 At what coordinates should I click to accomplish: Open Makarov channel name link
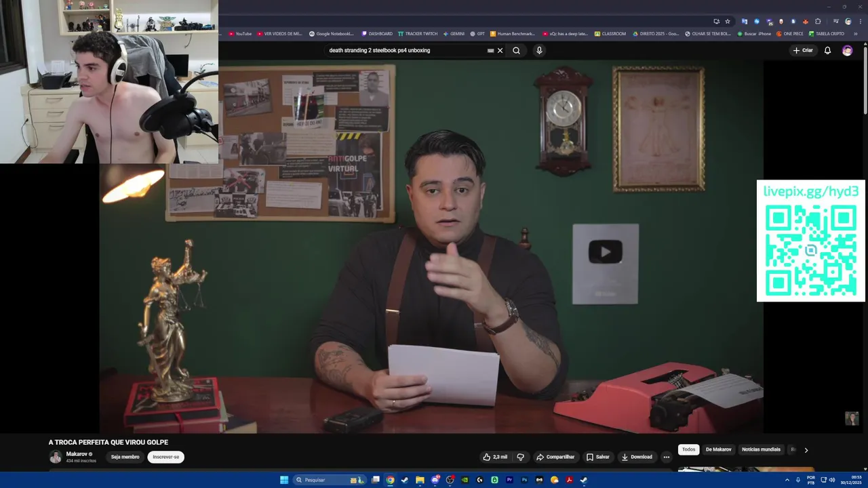77,453
